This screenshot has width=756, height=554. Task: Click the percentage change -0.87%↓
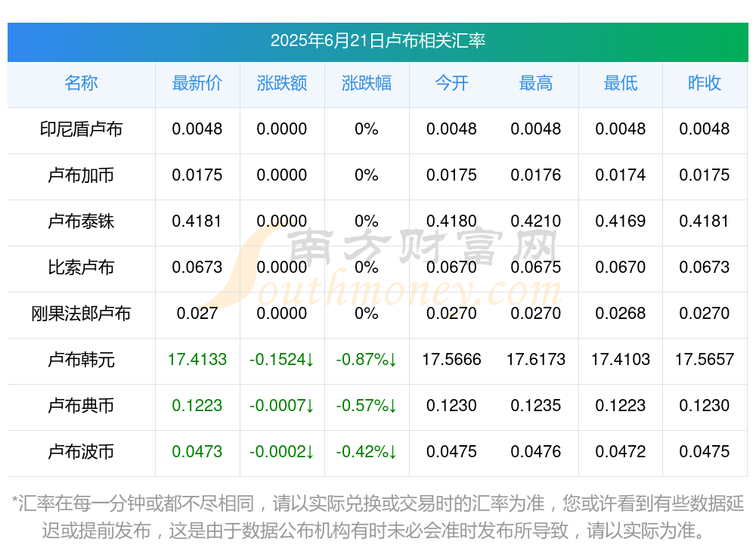click(x=367, y=360)
